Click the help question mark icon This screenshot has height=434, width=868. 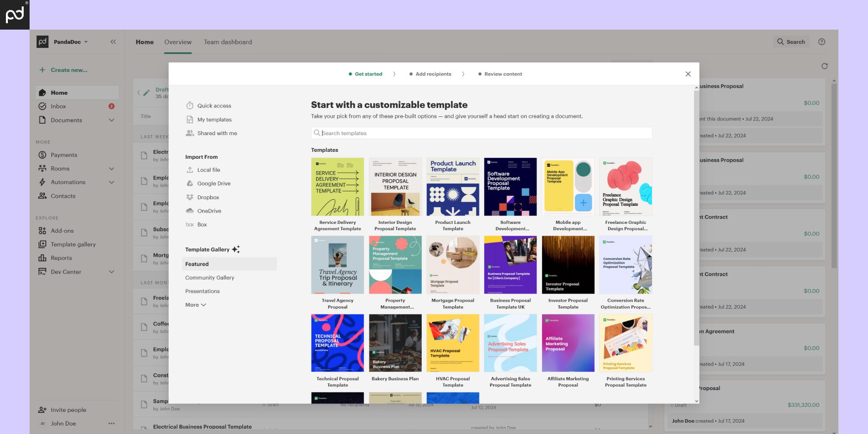822,42
